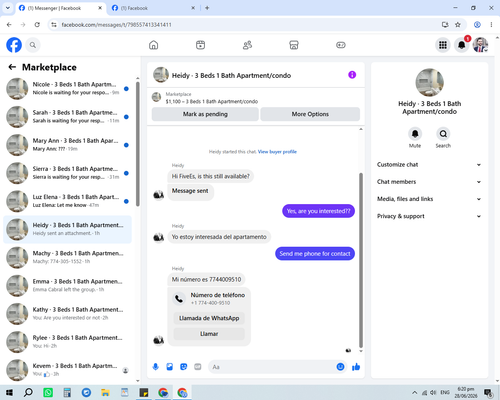The width and height of the screenshot is (500, 400).
Task: Expand the Customize chat section
Action: pyautogui.click(x=429, y=165)
